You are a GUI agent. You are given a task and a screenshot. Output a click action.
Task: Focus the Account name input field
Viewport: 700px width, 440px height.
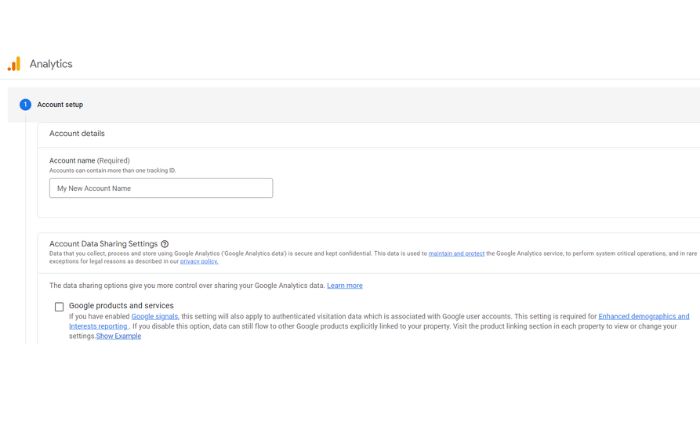(161, 188)
